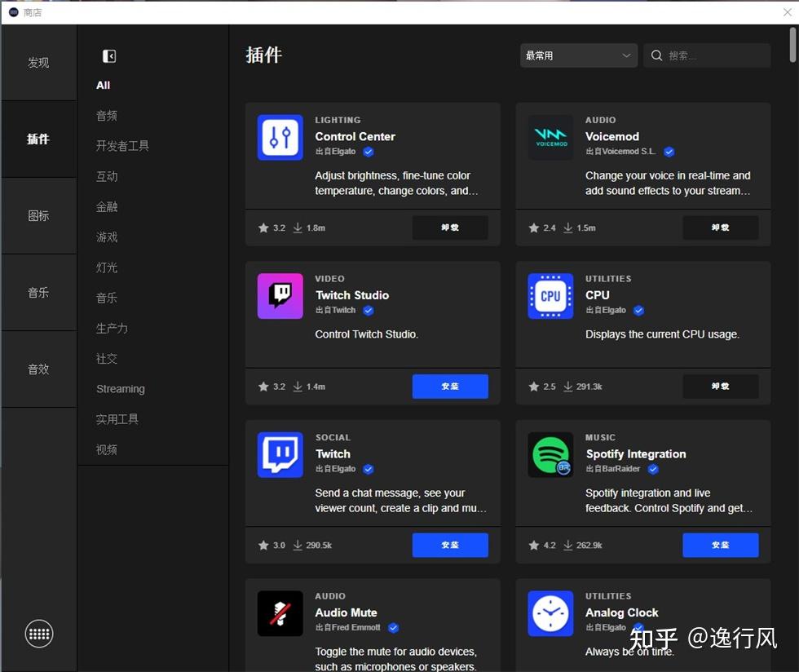This screenshot has height=672, width=799.
Task: Select the 视频 category
Action: [x=107, y=449]
